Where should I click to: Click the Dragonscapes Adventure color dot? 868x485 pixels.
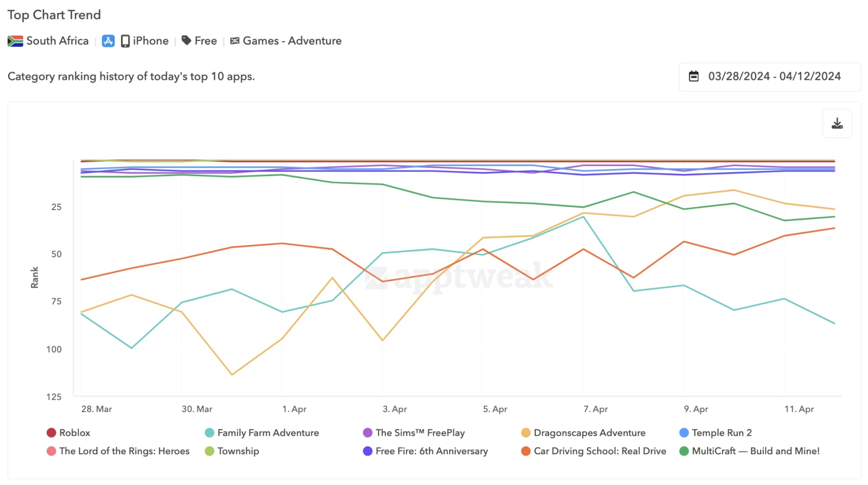tap(527, 432)
